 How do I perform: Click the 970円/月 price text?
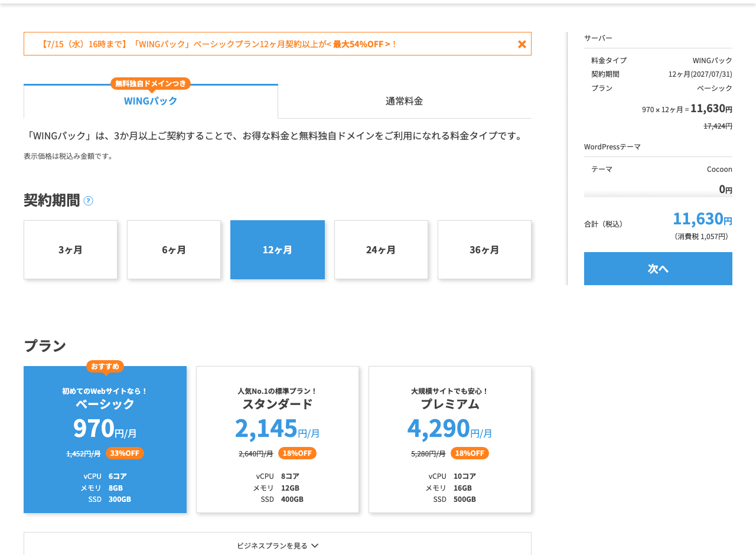(x=105, y=428)
